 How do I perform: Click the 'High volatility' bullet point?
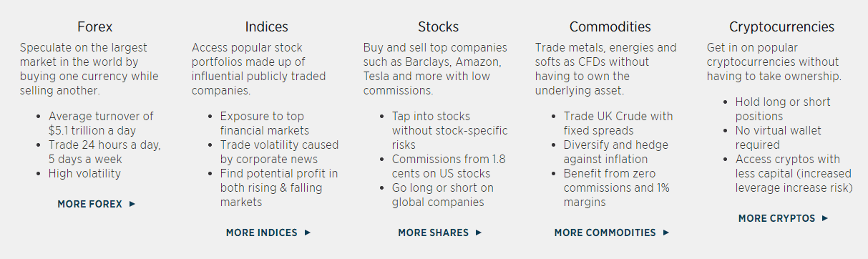point(84,173)
